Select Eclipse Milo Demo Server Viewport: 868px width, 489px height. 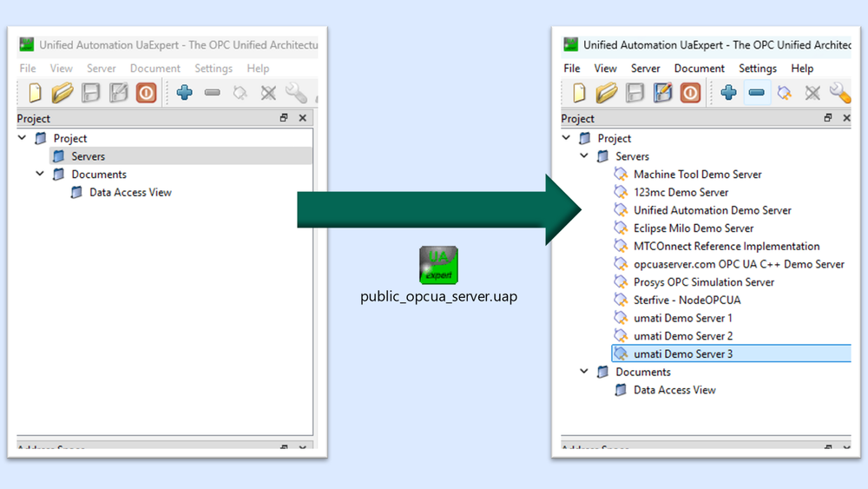point(694,228)
